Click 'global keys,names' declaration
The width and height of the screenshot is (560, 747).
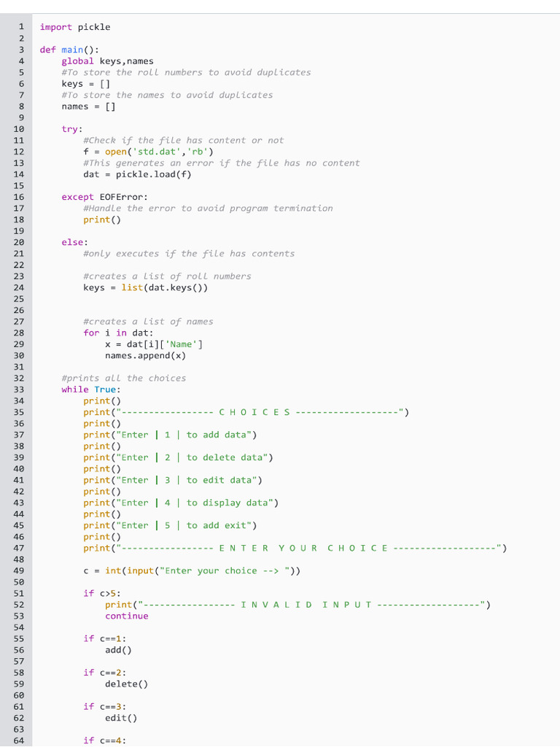(x=108, y=61)
